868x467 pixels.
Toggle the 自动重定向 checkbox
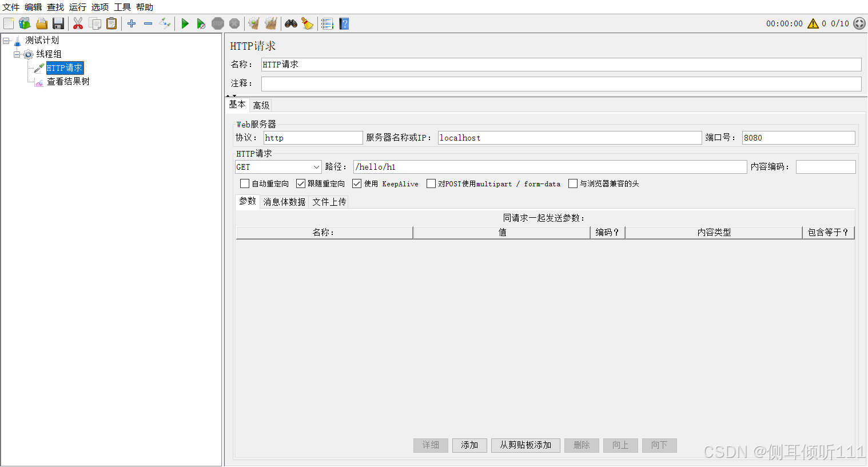click(x=245, y=183)
